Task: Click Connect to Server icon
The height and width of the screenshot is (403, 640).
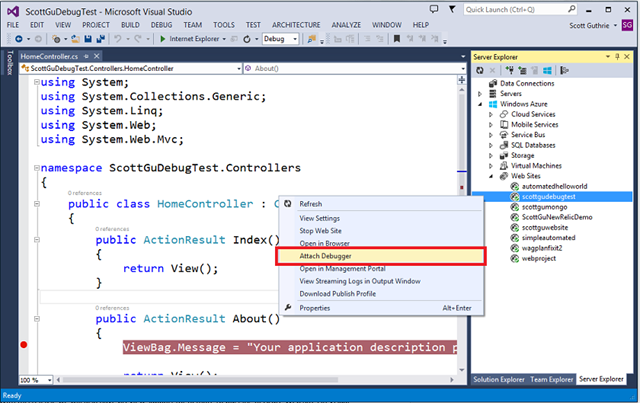Action: pos(522,70)
